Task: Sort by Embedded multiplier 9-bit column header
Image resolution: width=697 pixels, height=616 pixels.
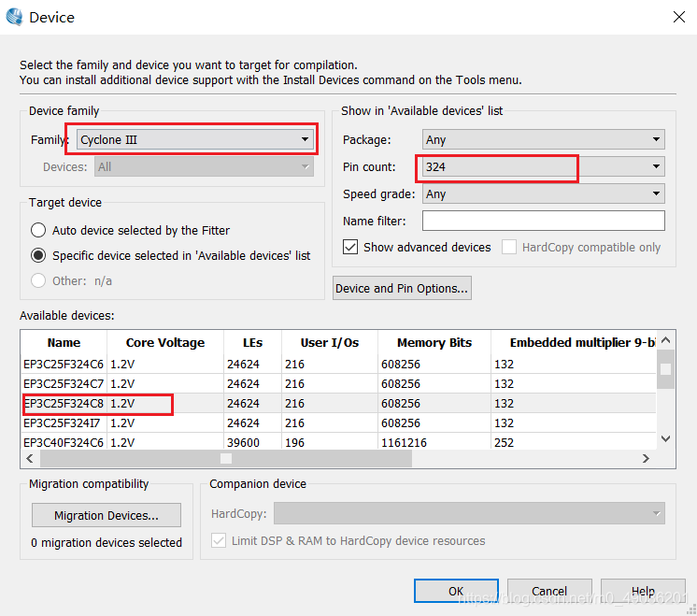Action: (574, 342)
